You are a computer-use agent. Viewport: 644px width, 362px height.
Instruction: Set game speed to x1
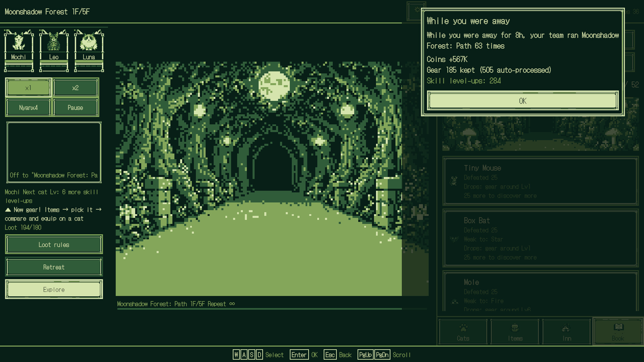pyautogui.click(x=29, y=88)
